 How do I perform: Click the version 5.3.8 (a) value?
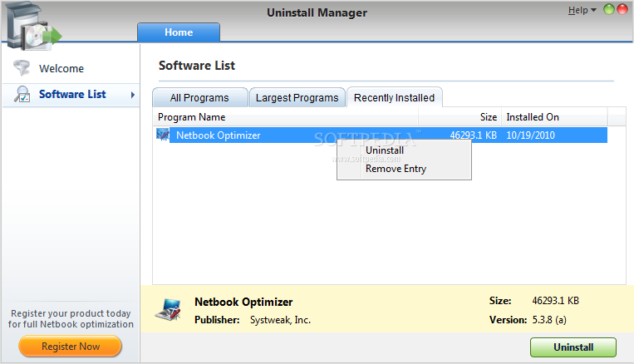click(x=549, y=320)
